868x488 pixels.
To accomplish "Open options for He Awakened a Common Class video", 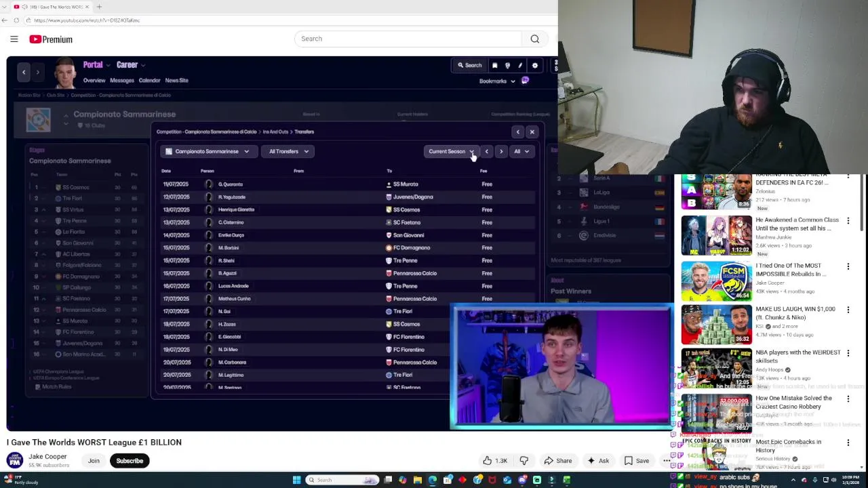I will coord(848,221).
